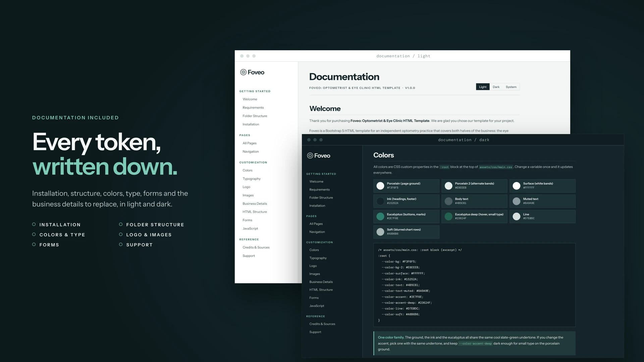Image resolution: width=644 pixels, height=362 pixels.
Task: Open Colors in the dark window sidebar
Action: [x=314, y=250]
